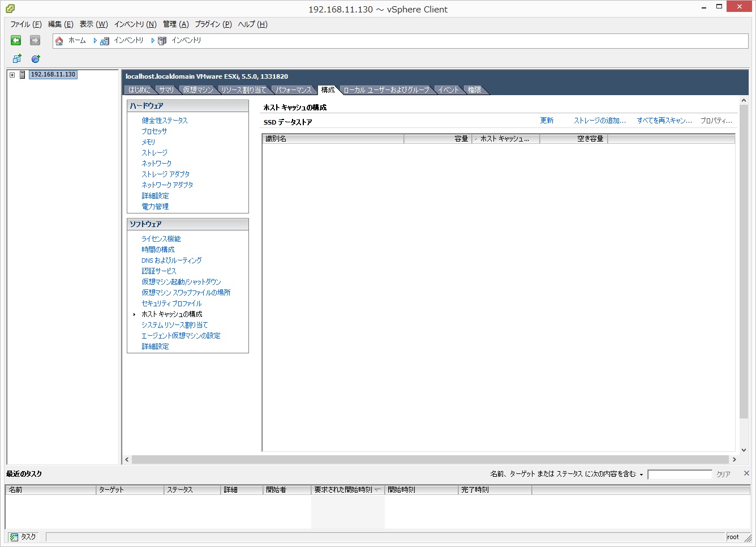This screenshot has width=756, height=547.
Task: Click the タスク icon in status bar
Action: point(14,537)
